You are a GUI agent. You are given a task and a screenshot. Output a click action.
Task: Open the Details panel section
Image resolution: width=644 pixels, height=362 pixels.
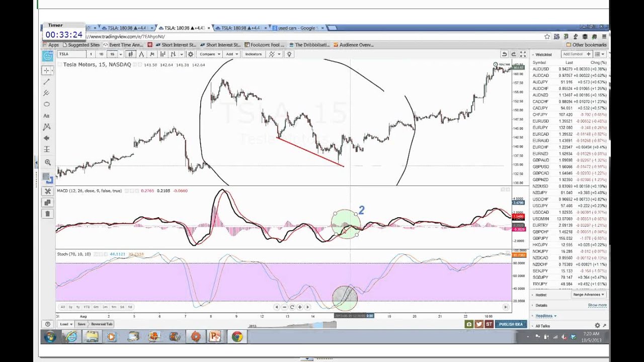tap(541, 305)
